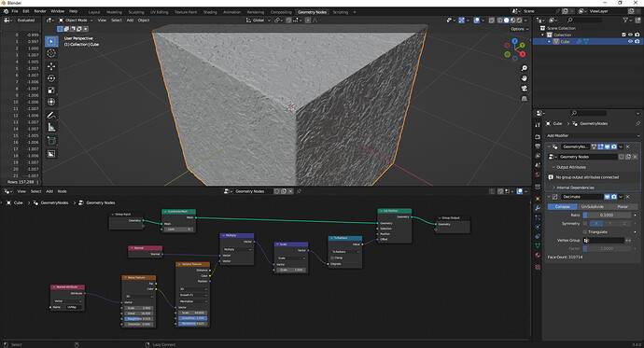Switch to the Shading workspace tab
644x348 pixels.
click(210, 12)
